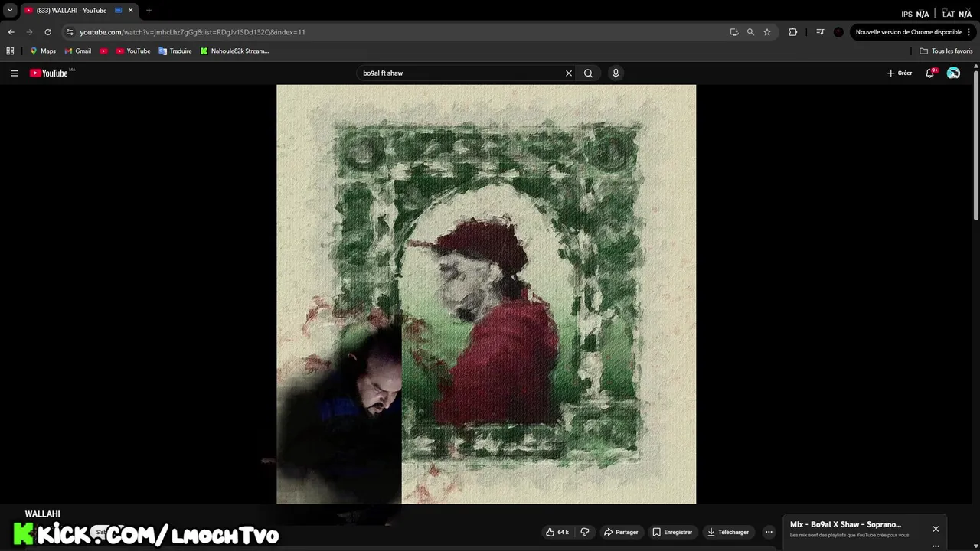980x551 pixels.
Task: Open Mix playlist panel options menu
Action: (936, 546)
